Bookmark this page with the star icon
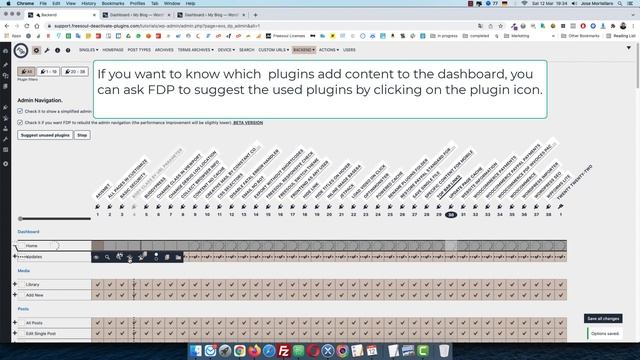 coord(501,26)
